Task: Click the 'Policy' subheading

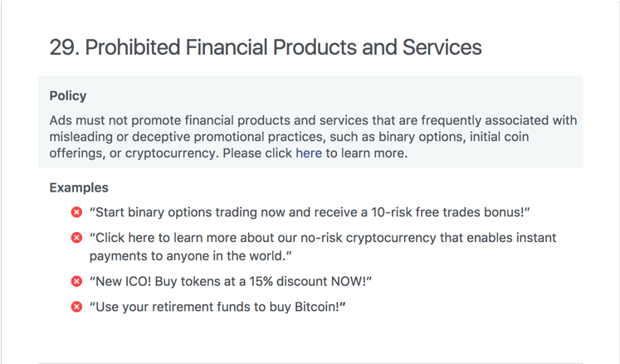Action: tap(67, 96)
